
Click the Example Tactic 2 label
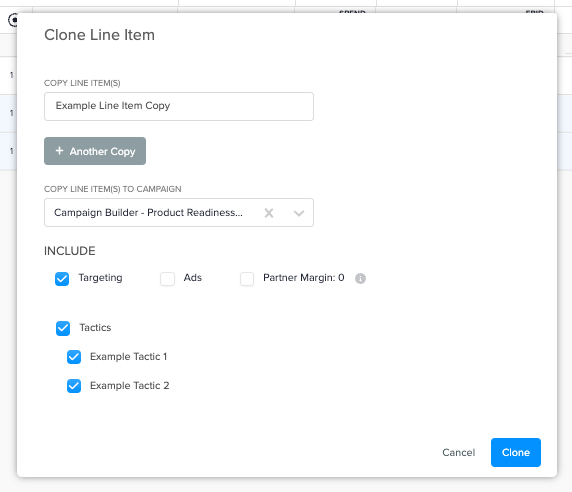click(130, 386)
